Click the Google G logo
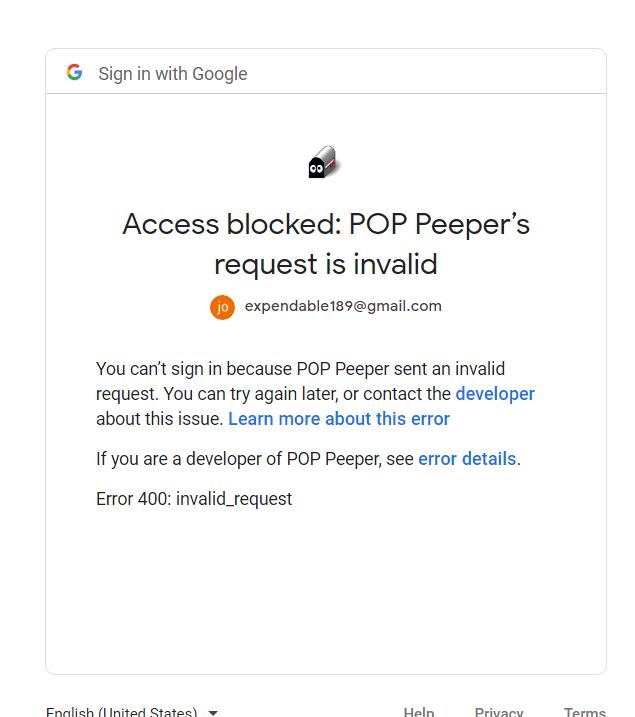Screen dimensions: 635x717 pos(74,72)
